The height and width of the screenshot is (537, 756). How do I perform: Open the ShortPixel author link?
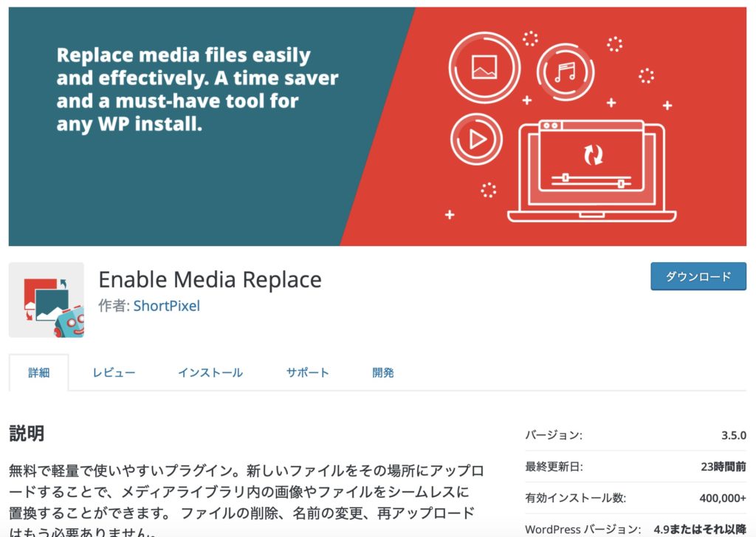[166, 306]
